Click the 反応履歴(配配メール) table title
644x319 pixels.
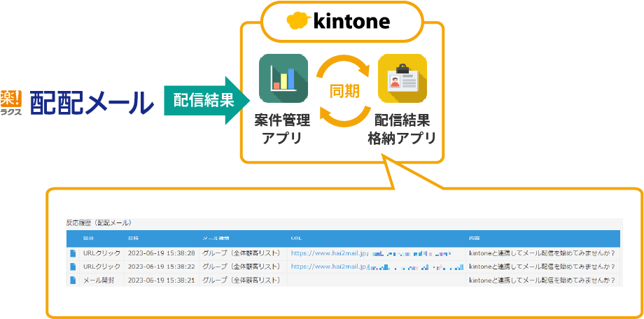(x=99, y=223)
